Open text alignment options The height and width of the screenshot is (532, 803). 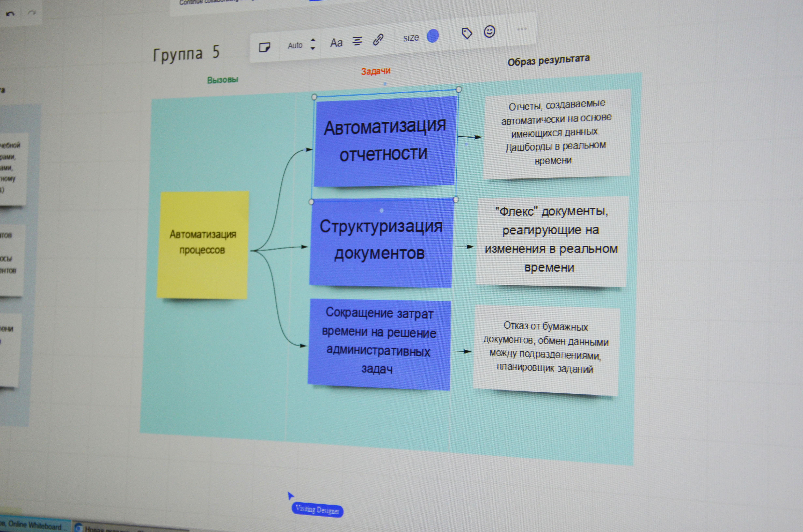coord(357,41)
